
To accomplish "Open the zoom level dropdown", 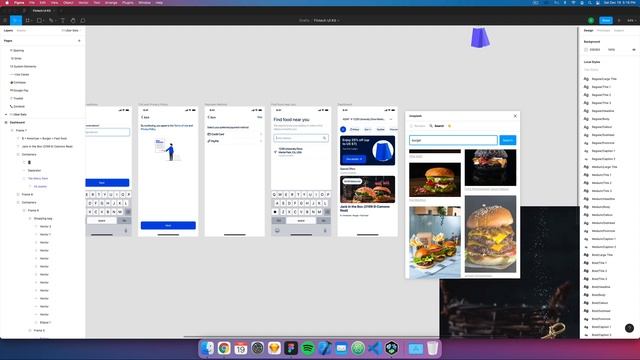I will pos(631,20).
